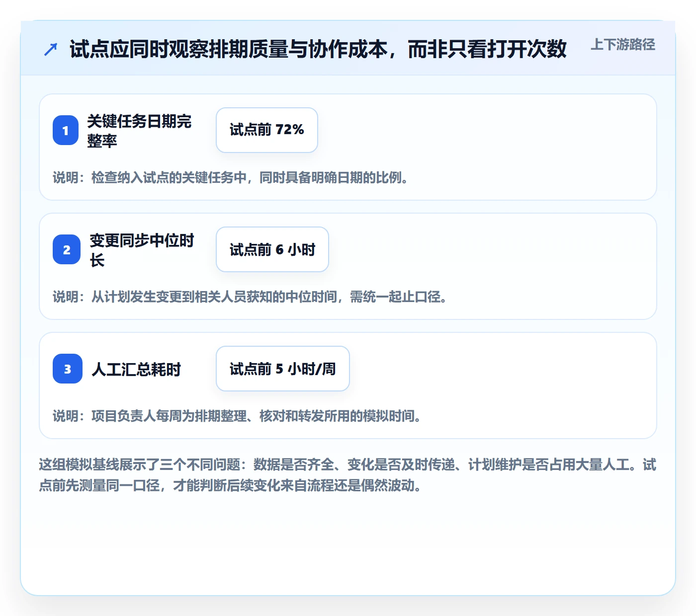696x616 pixels.
Task: Click the metric title 变更同步中位时长
Action: pos(142,250)
